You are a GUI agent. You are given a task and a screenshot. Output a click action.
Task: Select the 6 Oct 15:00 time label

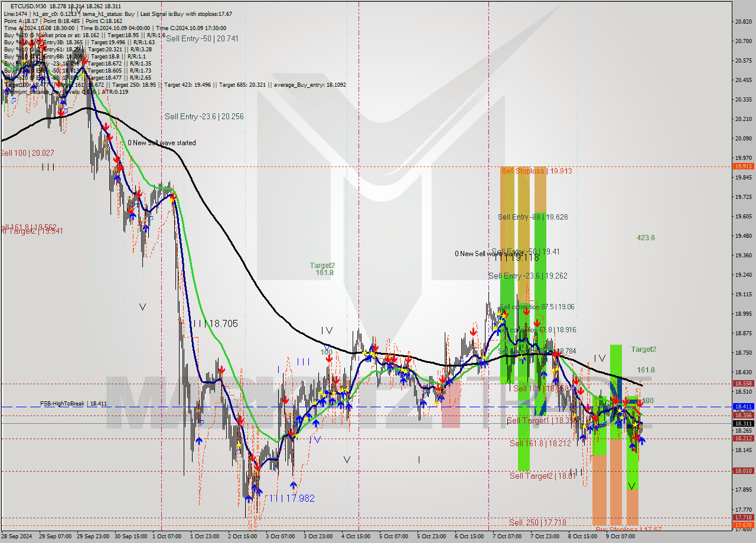(x=469, y=537)
